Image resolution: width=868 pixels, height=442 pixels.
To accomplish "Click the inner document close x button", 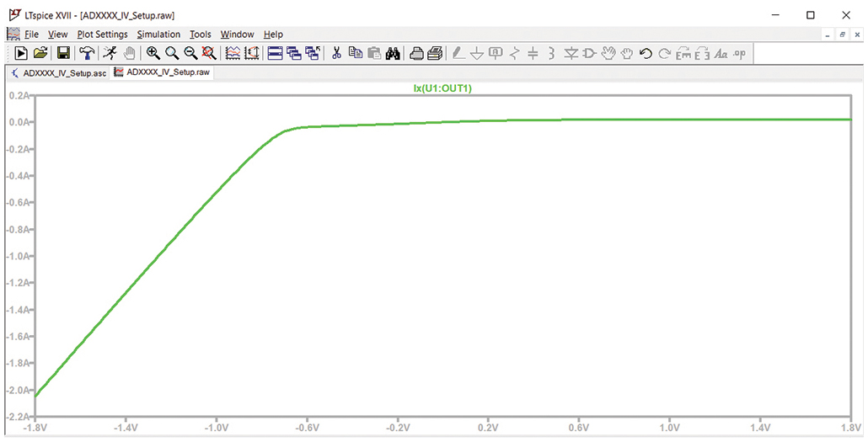I will pyautogui.click(x=858, y=35).
